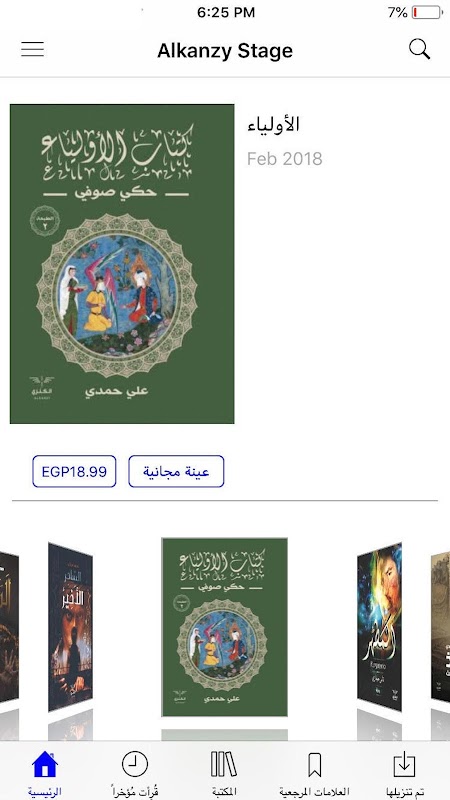The width and height of the screenshot is (450, 800).
Task: Tap the Alkanzy Stage header title
Action: (x=225, y=51)
